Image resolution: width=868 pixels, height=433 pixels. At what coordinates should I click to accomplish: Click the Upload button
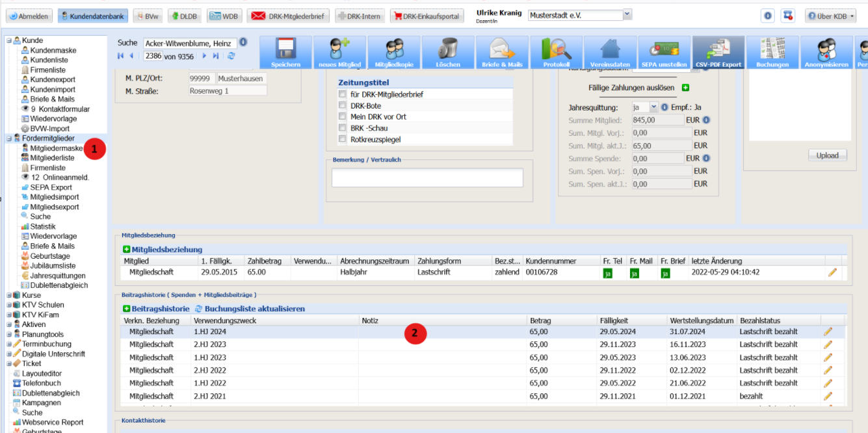click(x=827, y=155)
